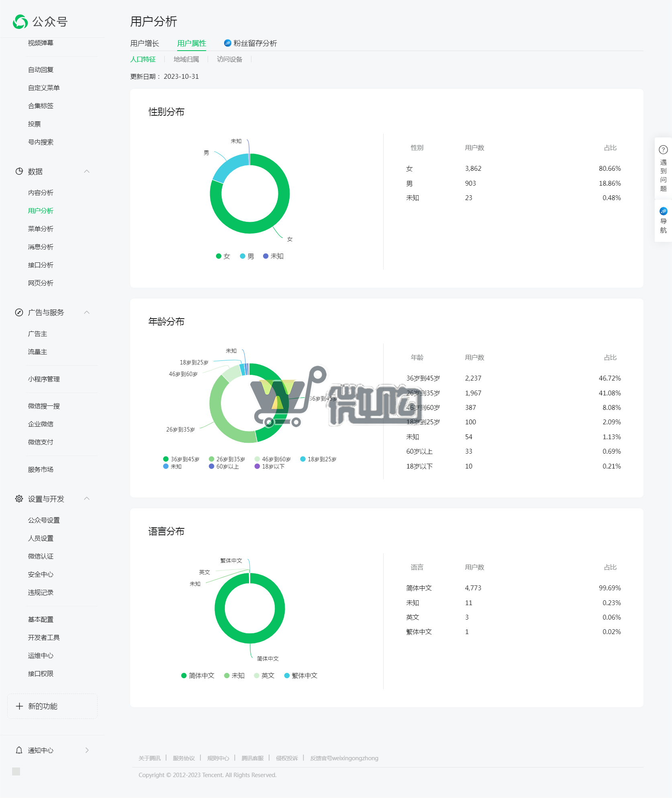Toggle the 女 legend in gender chart

(x=223, y=256)
